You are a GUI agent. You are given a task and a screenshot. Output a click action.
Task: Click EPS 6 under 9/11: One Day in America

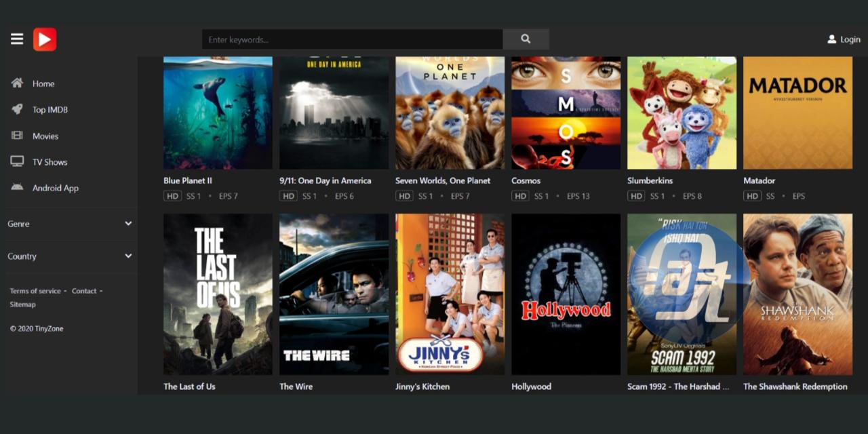[x=344, y=196]
